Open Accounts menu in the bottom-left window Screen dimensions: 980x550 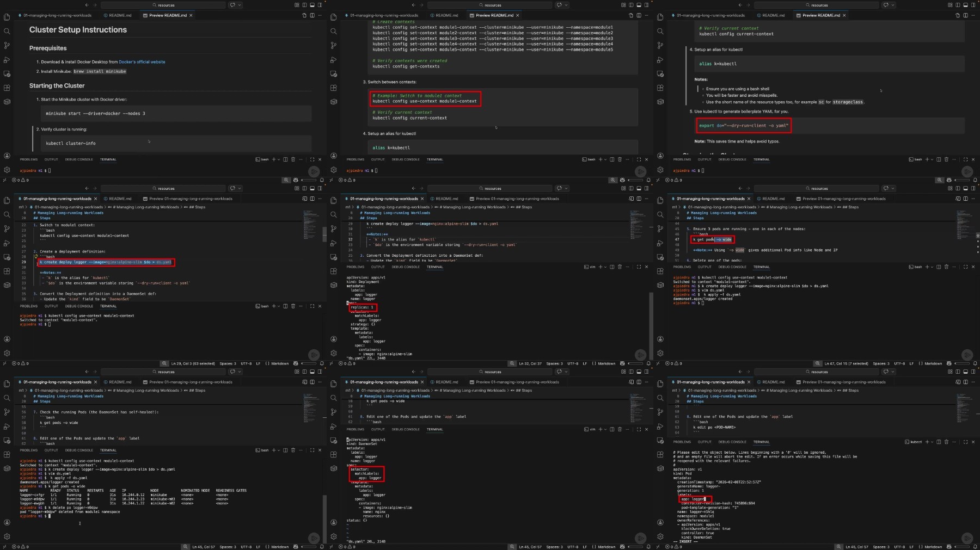[7, 522]
